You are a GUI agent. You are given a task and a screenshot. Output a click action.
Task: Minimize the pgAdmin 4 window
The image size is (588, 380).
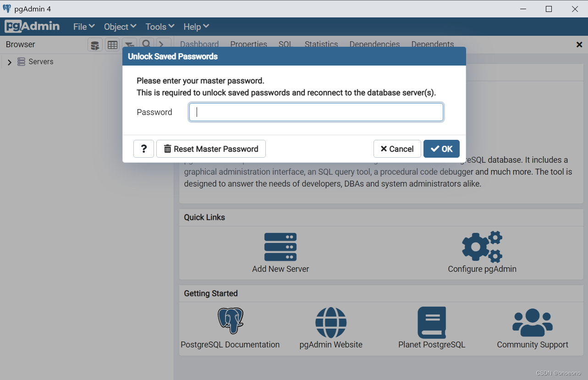(x=523, y=9)
